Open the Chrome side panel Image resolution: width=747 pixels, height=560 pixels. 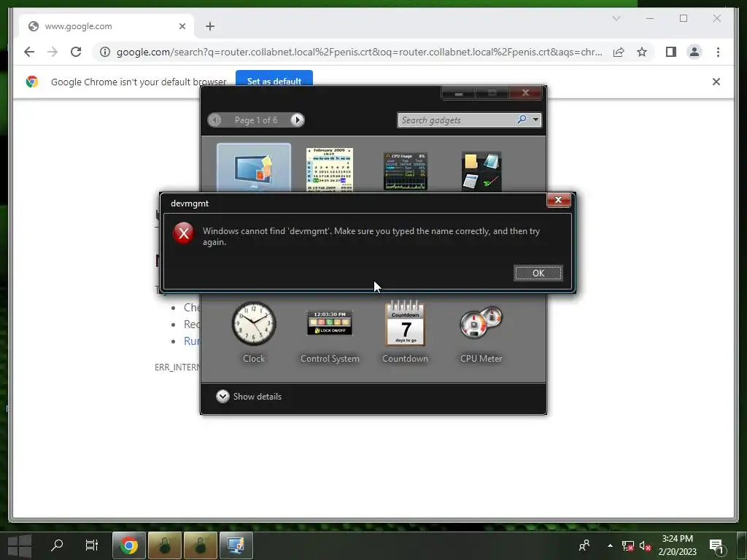point(671,52)
